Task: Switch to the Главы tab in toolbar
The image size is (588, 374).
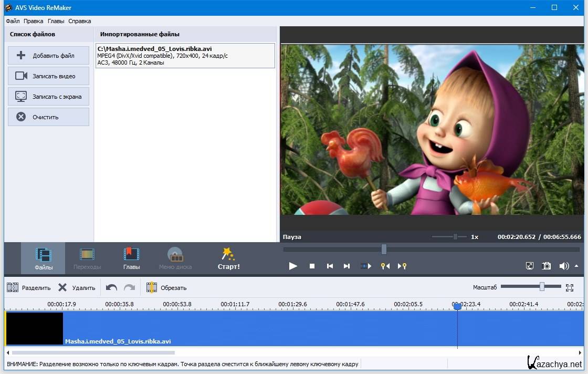Action: tap(131, 258)
